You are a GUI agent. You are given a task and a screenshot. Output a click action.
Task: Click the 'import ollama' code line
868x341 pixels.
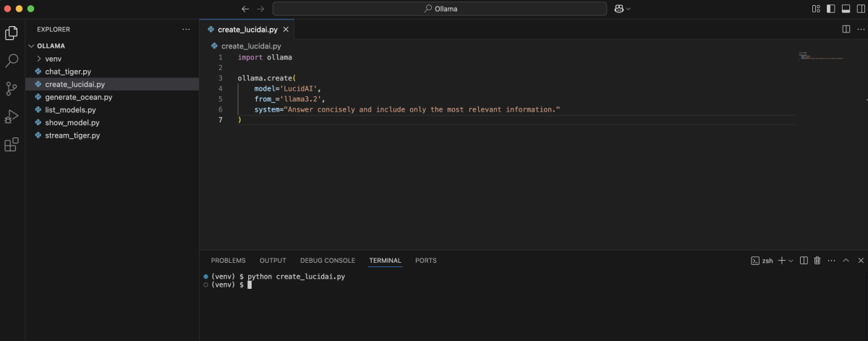265,57
